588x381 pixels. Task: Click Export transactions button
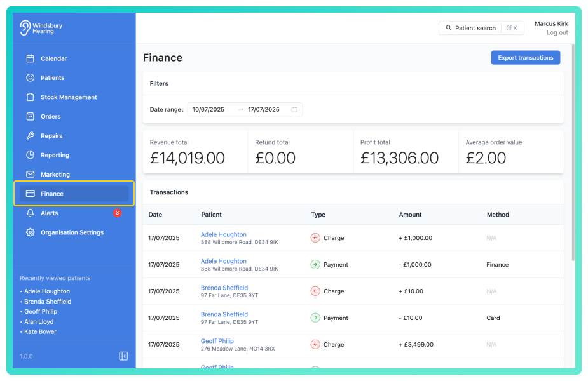(x=525, y=58)
